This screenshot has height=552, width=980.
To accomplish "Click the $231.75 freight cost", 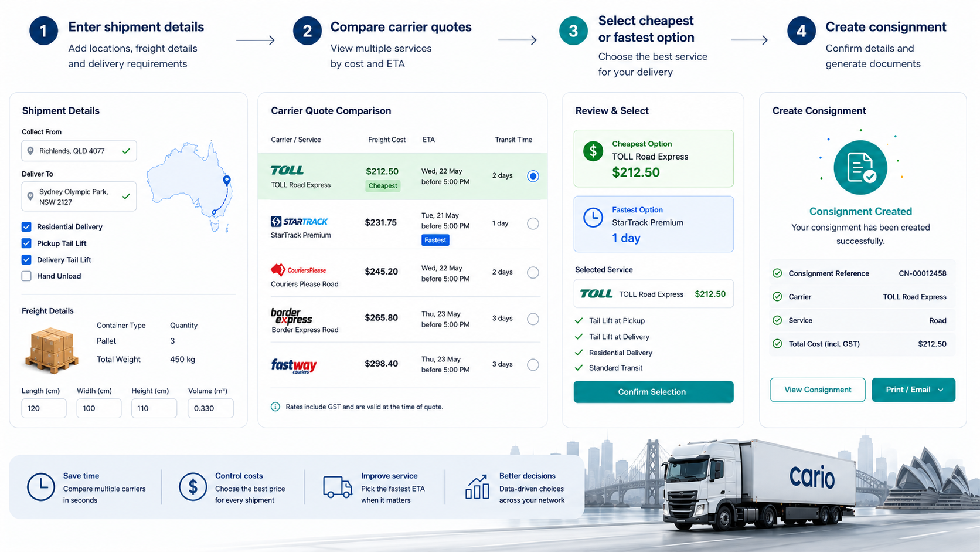I will tap(381, 222).
